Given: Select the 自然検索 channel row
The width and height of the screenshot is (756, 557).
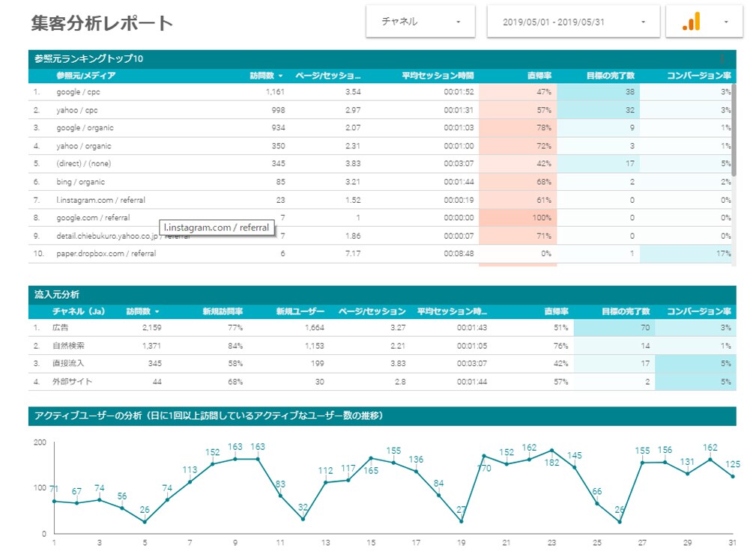Looking at the screenshot, I should point(382,345).
